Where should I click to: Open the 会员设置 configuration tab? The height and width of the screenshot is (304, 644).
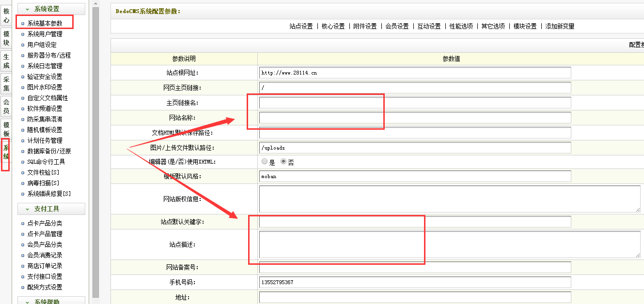397,26
